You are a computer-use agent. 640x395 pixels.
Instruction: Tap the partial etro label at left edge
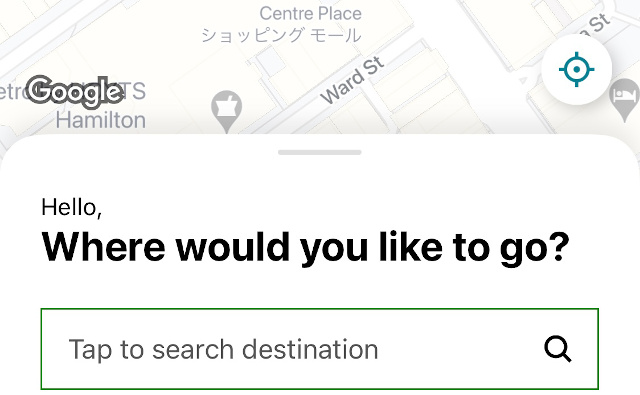(x=13, y=91)
